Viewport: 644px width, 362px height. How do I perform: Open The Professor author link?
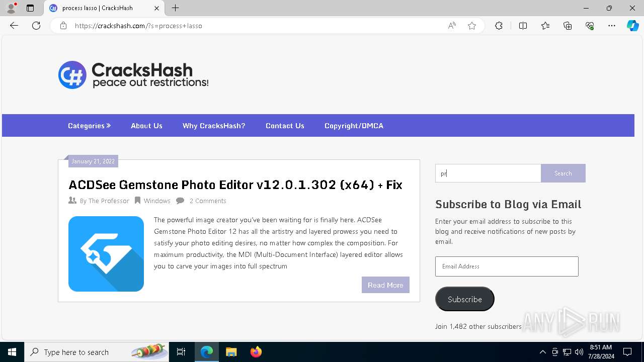click(x=109, y=201)
